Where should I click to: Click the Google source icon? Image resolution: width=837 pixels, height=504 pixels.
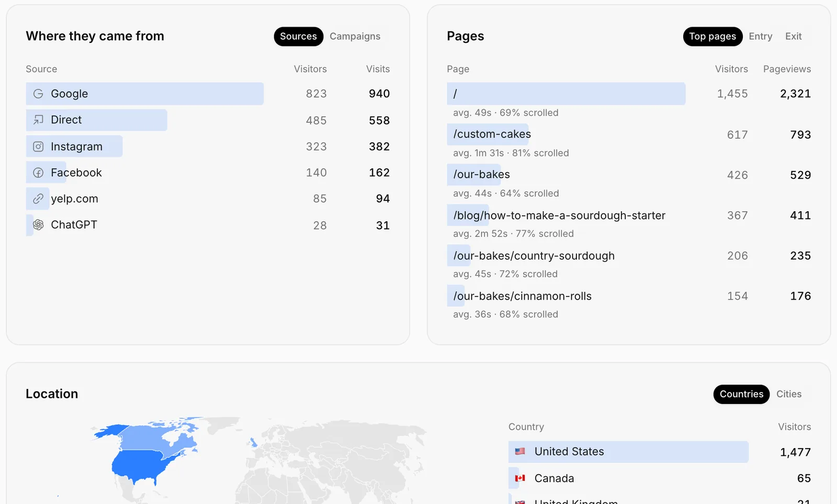tap(38, 94)
